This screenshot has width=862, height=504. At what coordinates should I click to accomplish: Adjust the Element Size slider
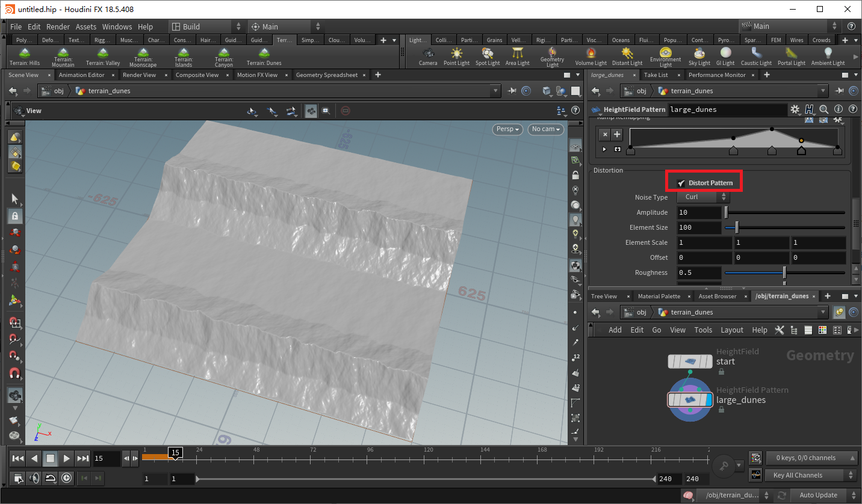[x=785, y=227]
